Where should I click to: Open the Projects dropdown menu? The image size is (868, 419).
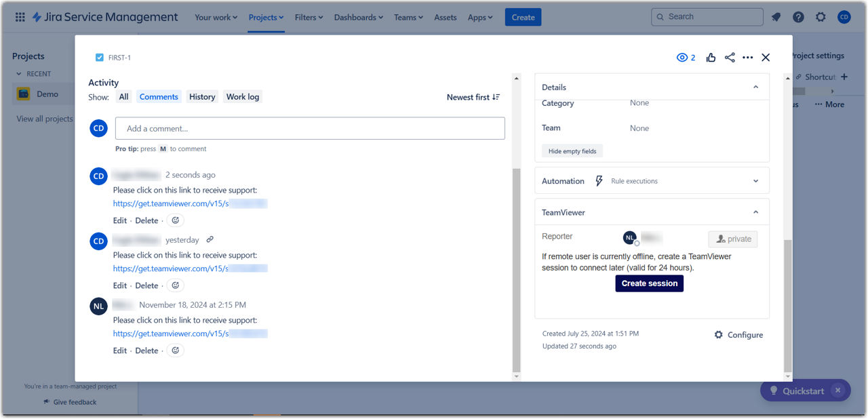point(266,18)
